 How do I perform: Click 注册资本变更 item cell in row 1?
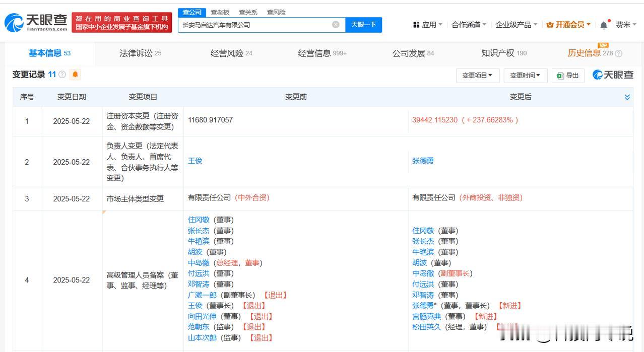(x=143, y=121)
